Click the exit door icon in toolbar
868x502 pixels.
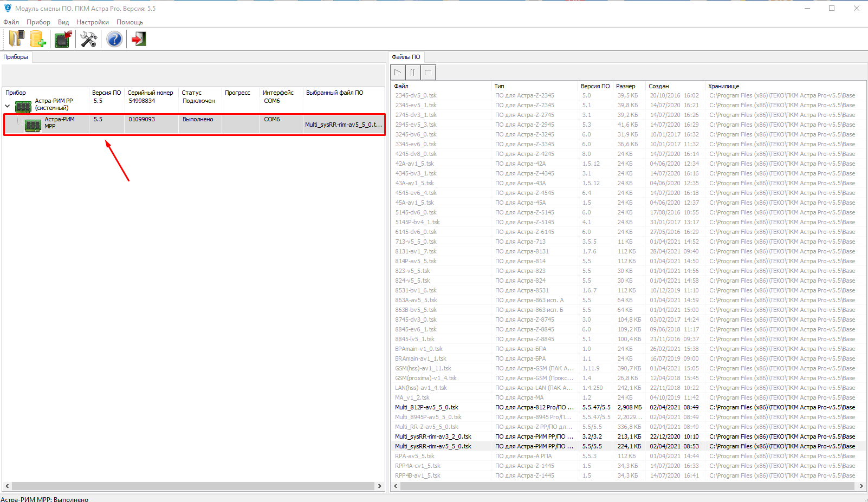pyautogui.click(x=139, y=39)
